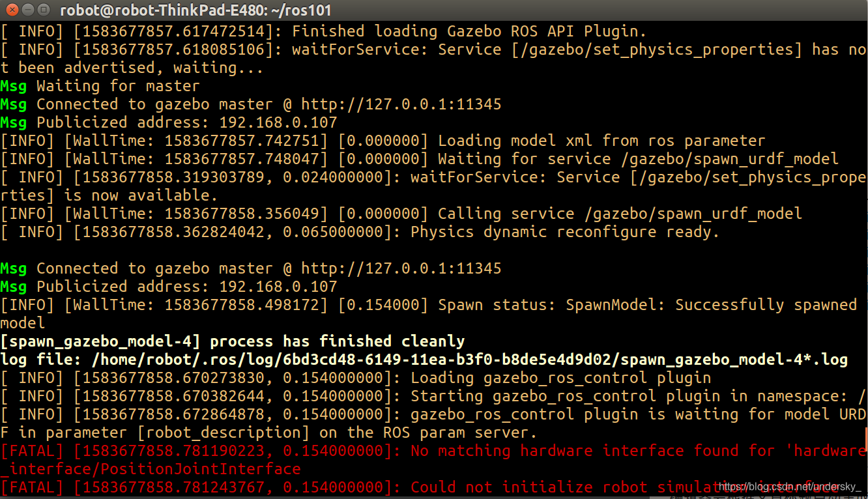This screenshot has height=499, width=868.
Task: Click 'Calling service /gazebo/spawn_urdf_model' text
Action: tap(620, 214)
